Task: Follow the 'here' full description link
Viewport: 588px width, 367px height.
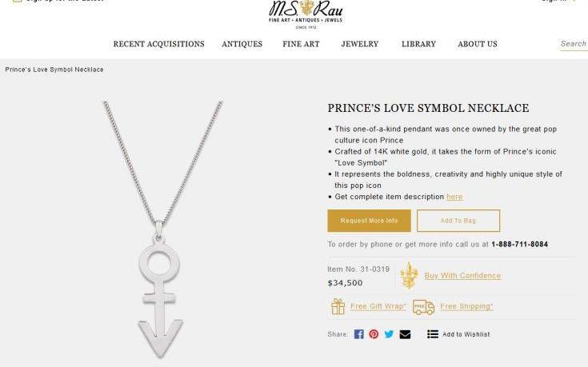Action: 454,197
